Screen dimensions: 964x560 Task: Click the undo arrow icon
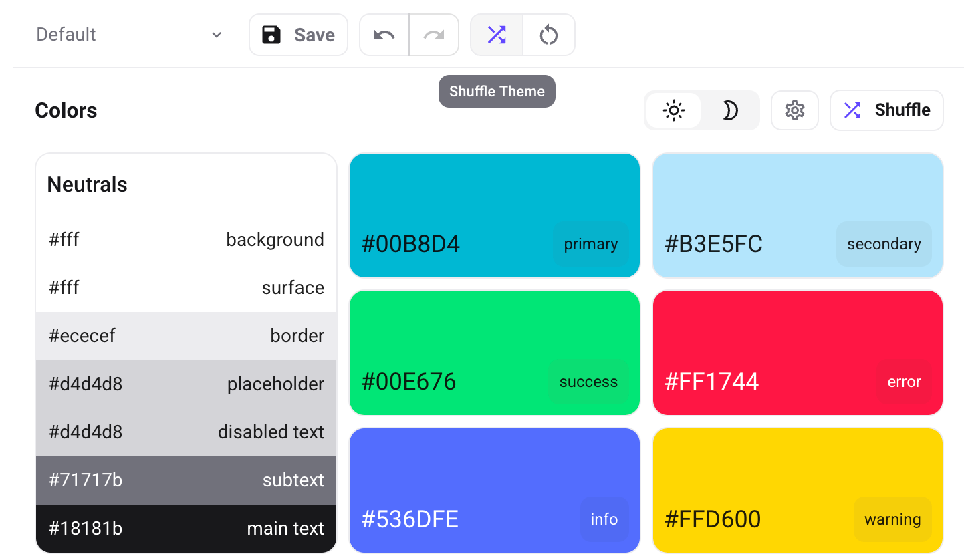(384, 35)
